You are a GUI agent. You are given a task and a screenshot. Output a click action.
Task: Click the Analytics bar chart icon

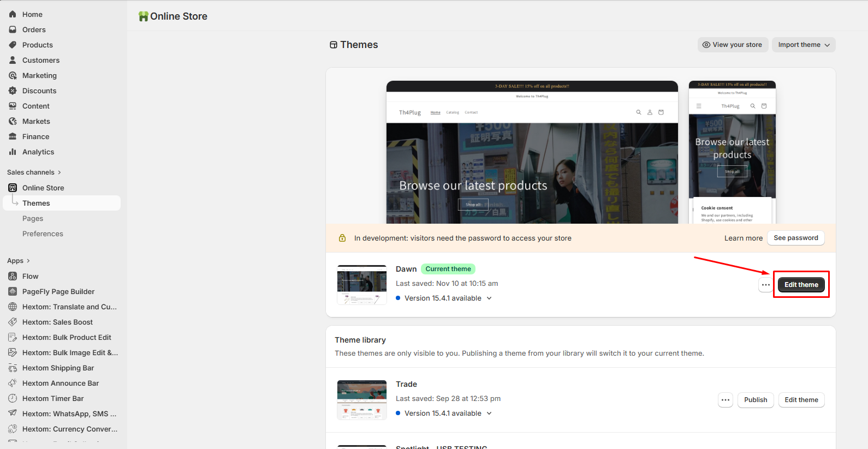[x=13, y=152]
